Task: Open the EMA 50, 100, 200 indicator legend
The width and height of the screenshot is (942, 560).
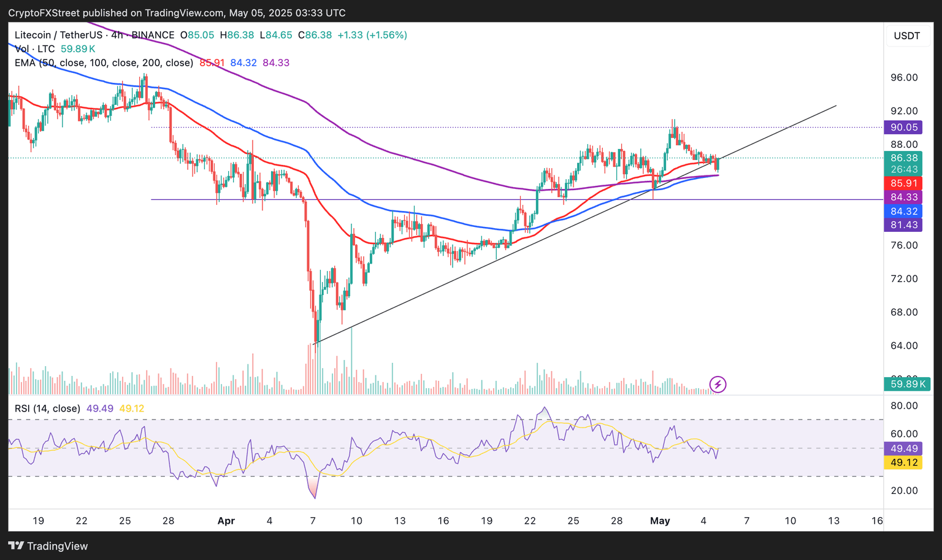Action: coord(104,63)
